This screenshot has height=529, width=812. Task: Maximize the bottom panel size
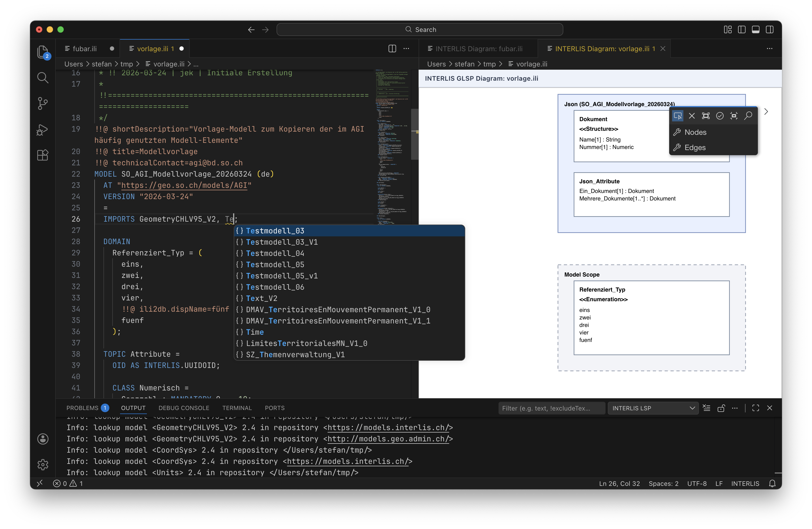point(755,408)
